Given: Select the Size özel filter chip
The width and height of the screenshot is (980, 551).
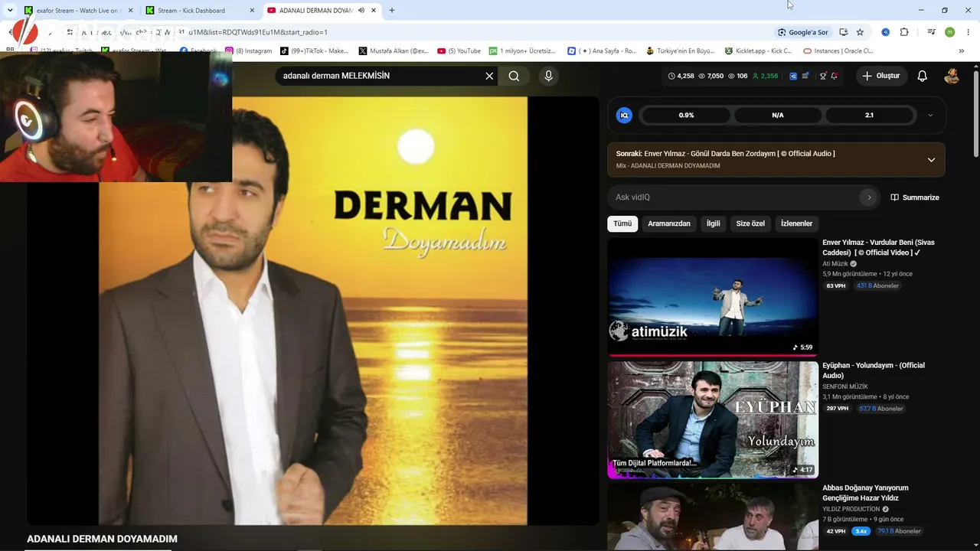Looking at the screenshot, I should click(x=750, y=223).
